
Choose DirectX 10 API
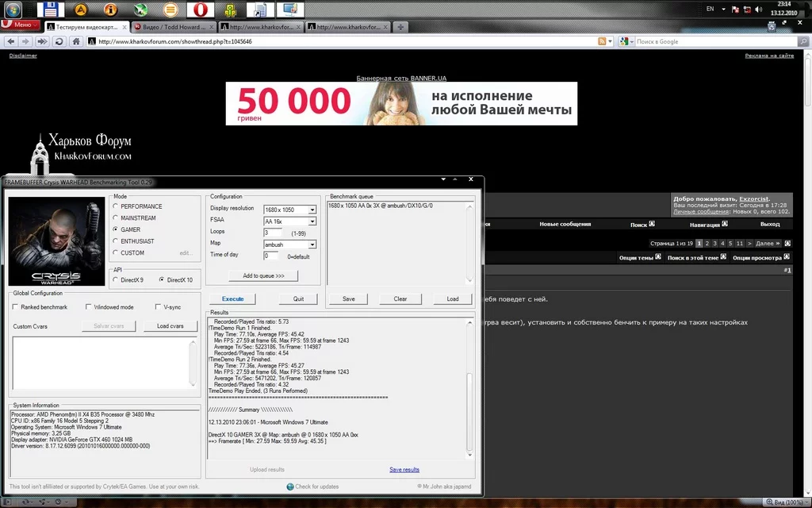click(162, 279)
